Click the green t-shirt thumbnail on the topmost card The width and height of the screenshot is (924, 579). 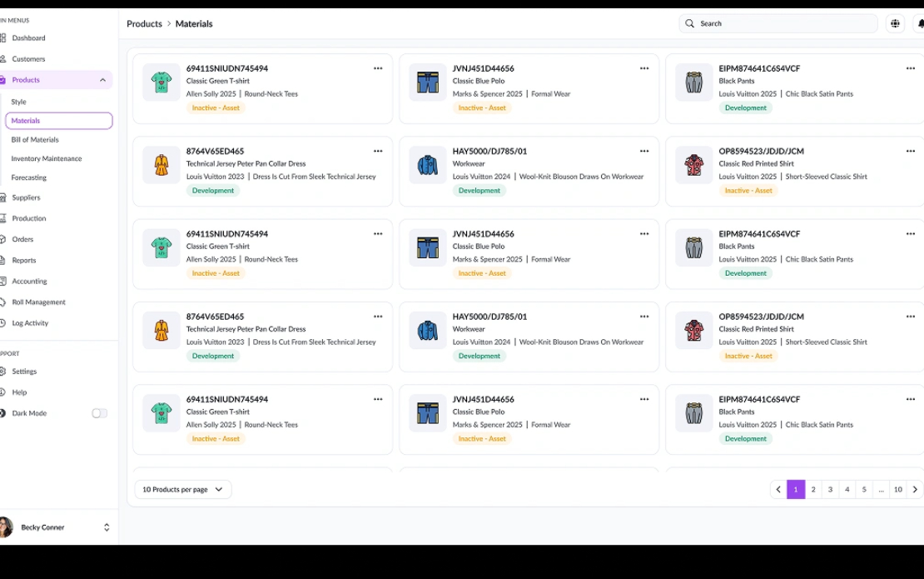[161, 82]
